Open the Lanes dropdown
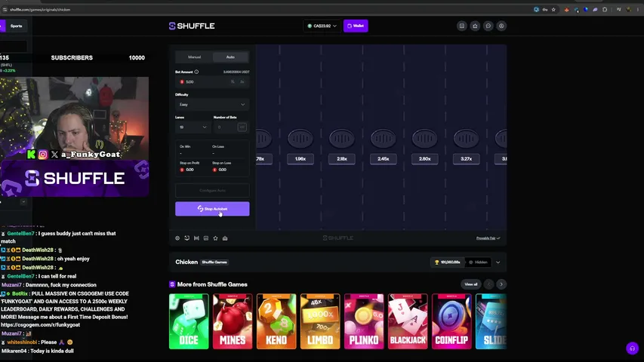This screenshot has width=644, height=362. (193, 127)
